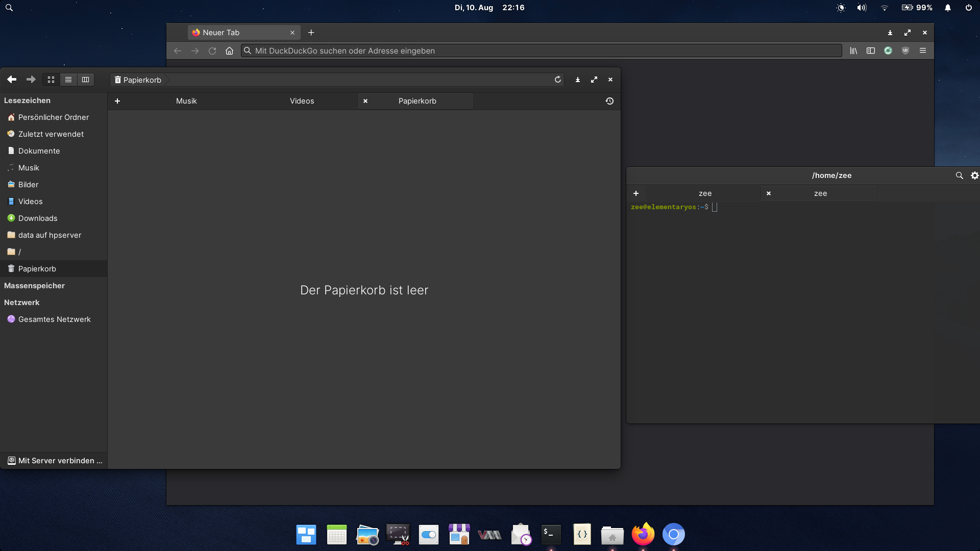Viewport: 980px width, 551px height.
Task: Open root folder bookmark
Action: (x=54, y=252)
